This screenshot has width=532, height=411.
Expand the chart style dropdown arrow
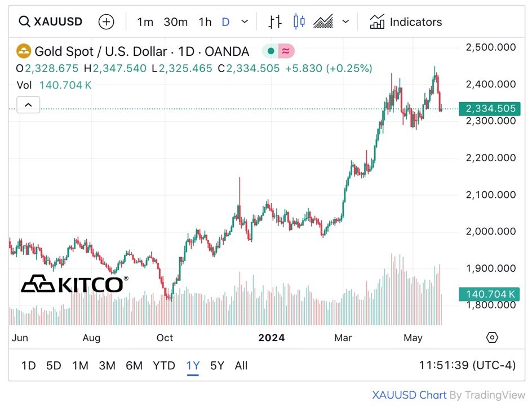345,22
